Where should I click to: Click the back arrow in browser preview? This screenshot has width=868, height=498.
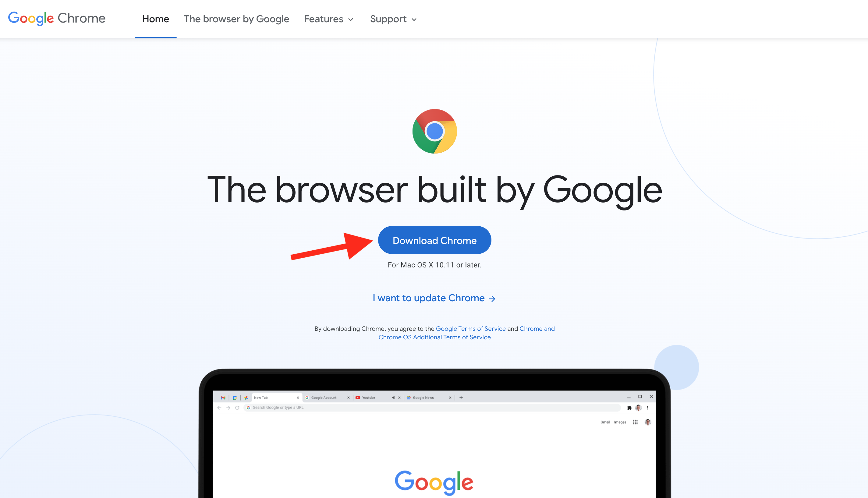coord(220,408)
